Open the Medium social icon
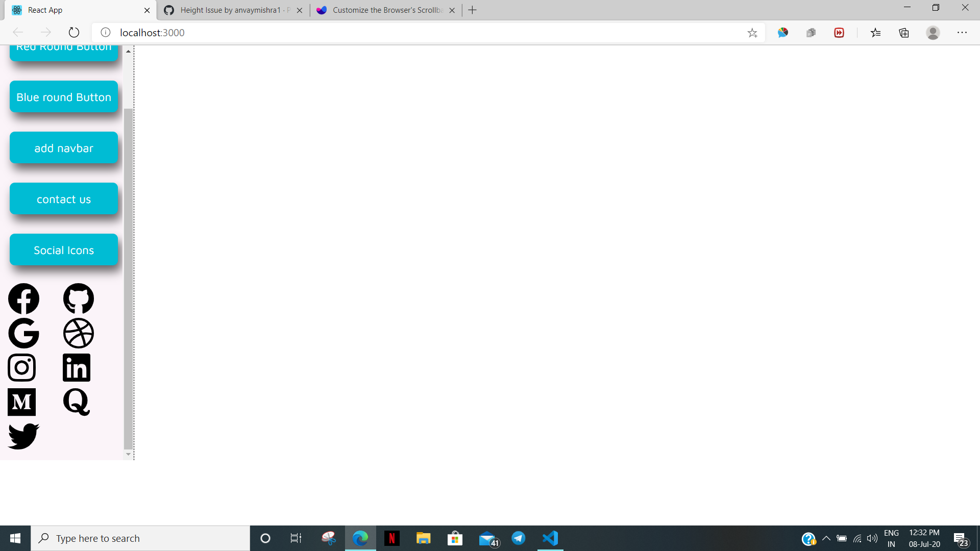This screenshot has height=551, width=980. (x=21, y=402)
